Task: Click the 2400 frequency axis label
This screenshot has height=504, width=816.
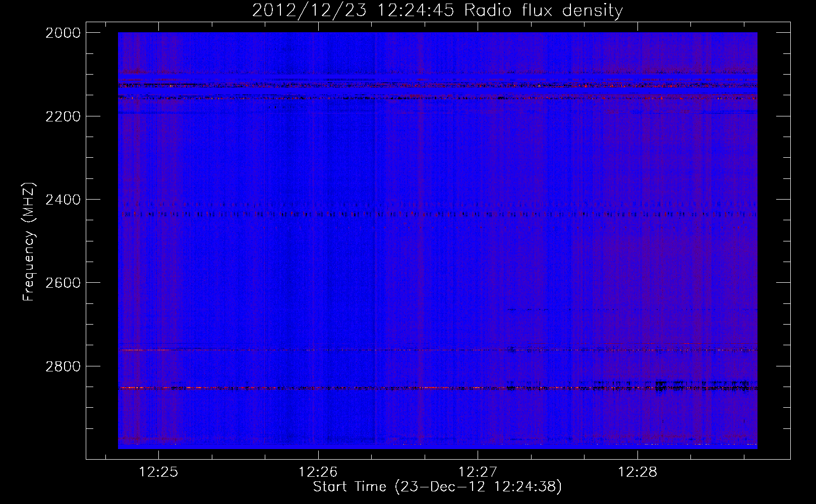Action: pos(63,200)
